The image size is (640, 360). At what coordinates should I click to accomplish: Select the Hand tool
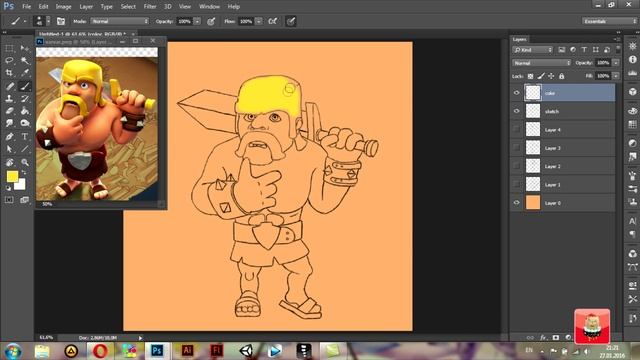click(9, 162)
